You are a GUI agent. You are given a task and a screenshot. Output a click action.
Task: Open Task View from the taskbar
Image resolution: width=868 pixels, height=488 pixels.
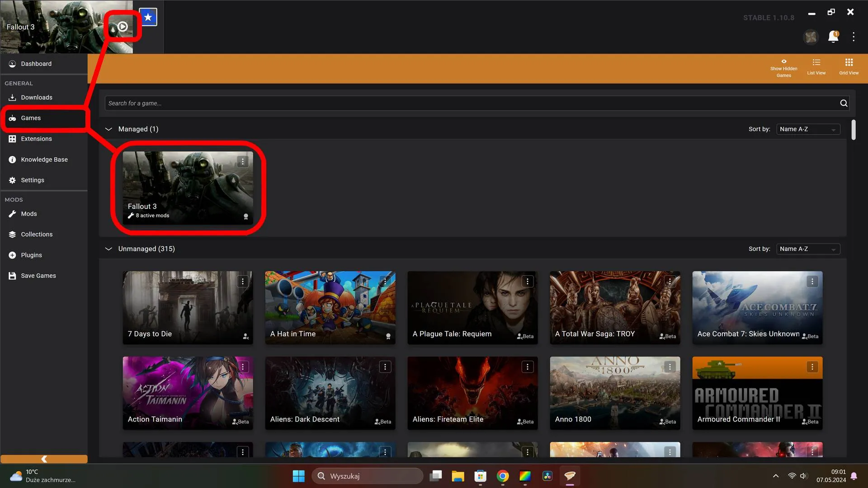click(436, 476)
